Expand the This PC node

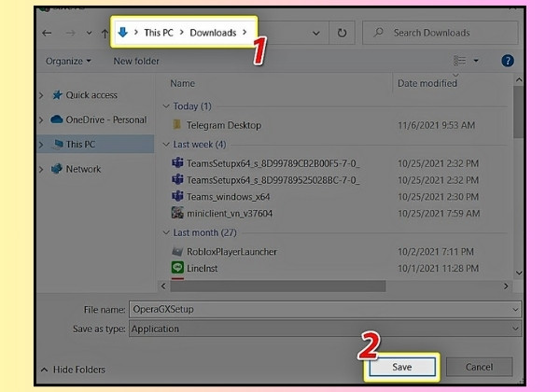pos(41,145)
